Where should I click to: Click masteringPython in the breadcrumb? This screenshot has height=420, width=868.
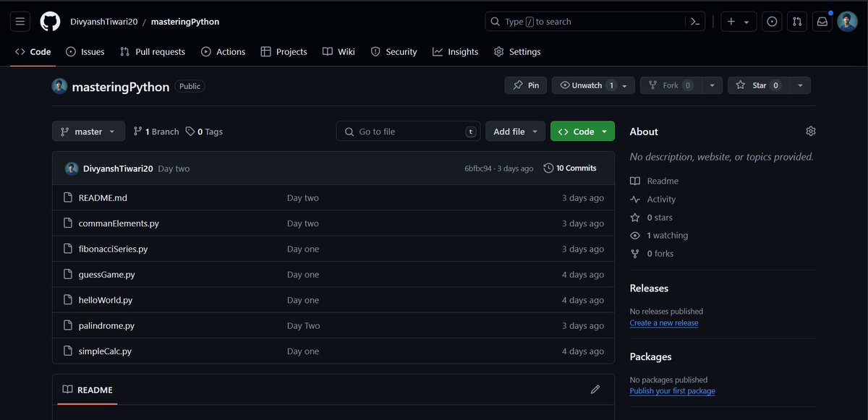point(185,22)
